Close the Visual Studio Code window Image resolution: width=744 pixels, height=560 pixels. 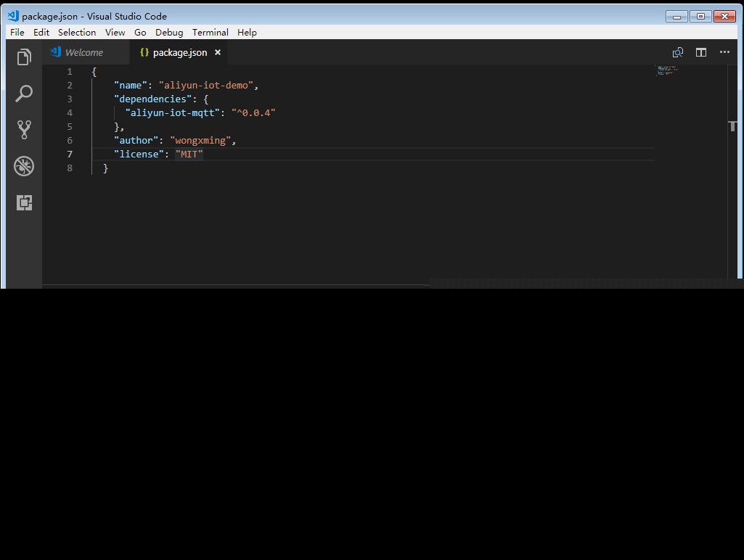coord(724,17)
